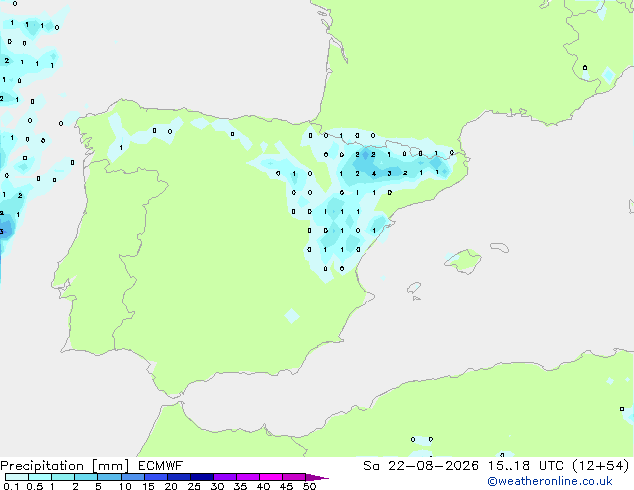Select the 30–35 mm purple legend swatch

[x=224, y=477]
